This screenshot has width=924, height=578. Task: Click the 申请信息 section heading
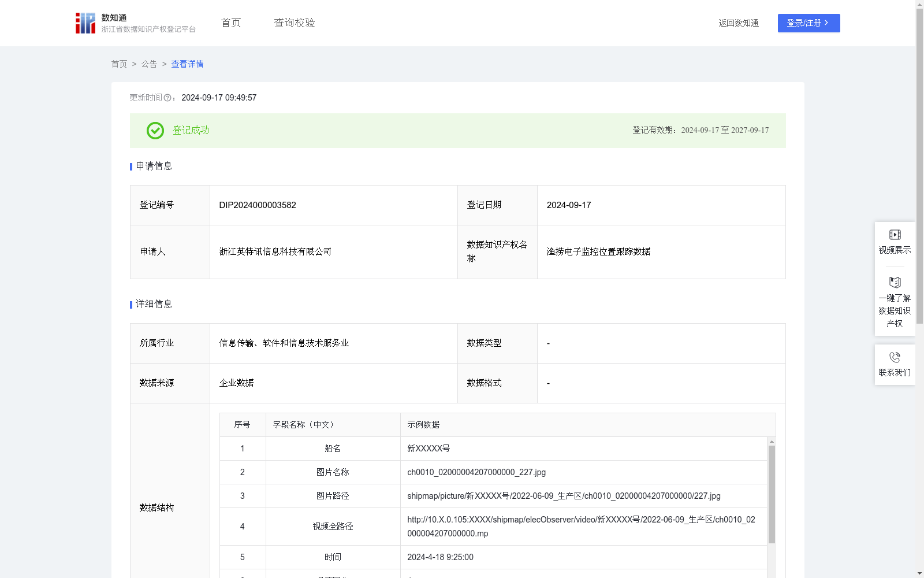154,166
